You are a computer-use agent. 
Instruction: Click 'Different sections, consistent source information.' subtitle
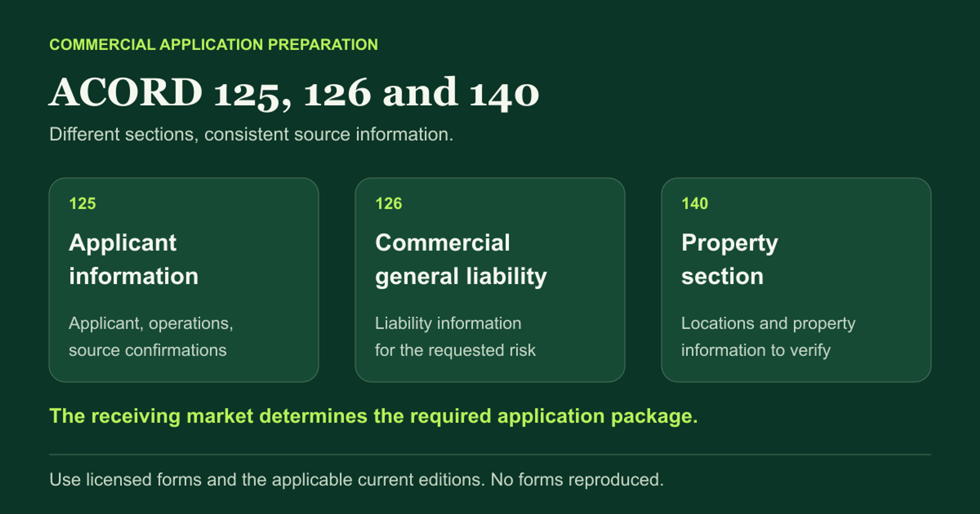[x=251, y=134]
